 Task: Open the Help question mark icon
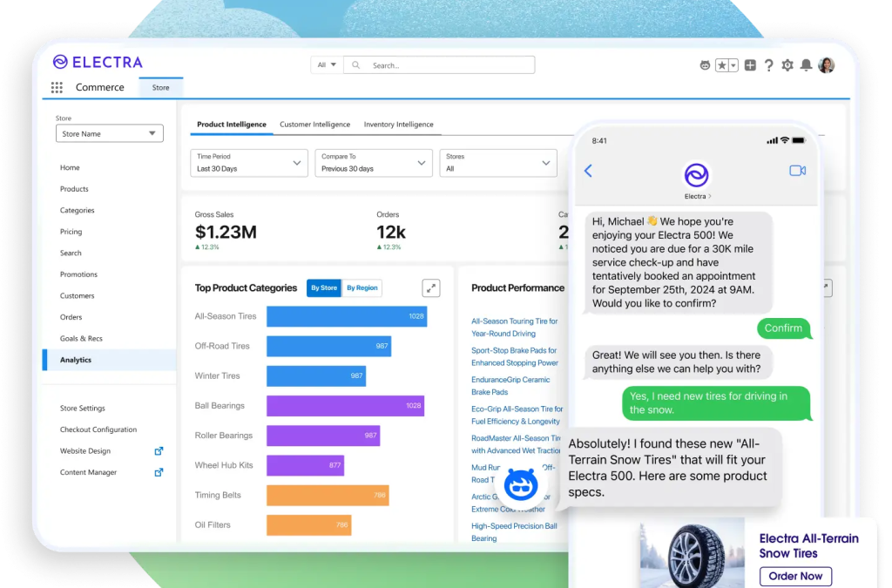[769, 64]
